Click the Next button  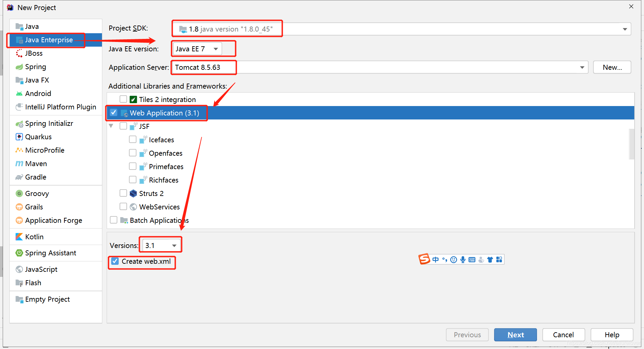point(516,335)
